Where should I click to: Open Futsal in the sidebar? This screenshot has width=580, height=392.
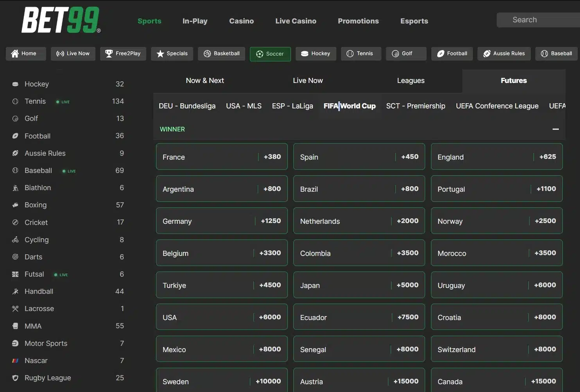(x=68, y=274)
